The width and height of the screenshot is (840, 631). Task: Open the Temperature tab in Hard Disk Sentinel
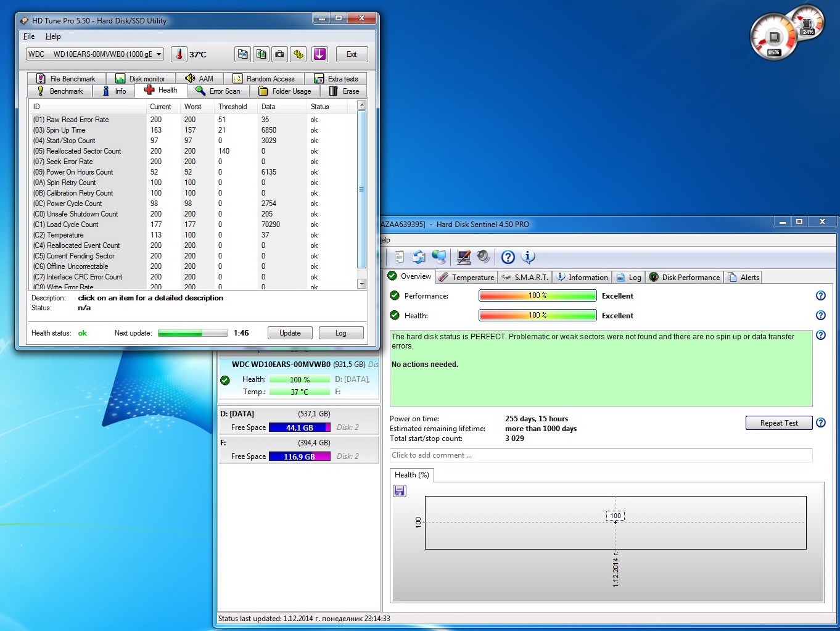pos(466,277)
